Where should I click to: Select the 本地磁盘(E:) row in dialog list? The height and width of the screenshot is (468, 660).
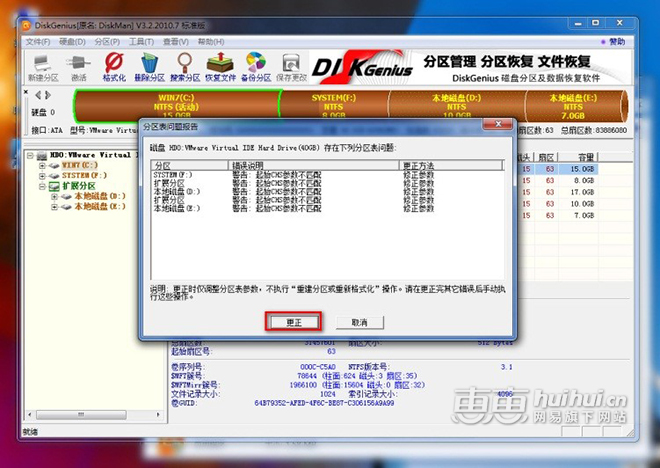pos(327,208)
